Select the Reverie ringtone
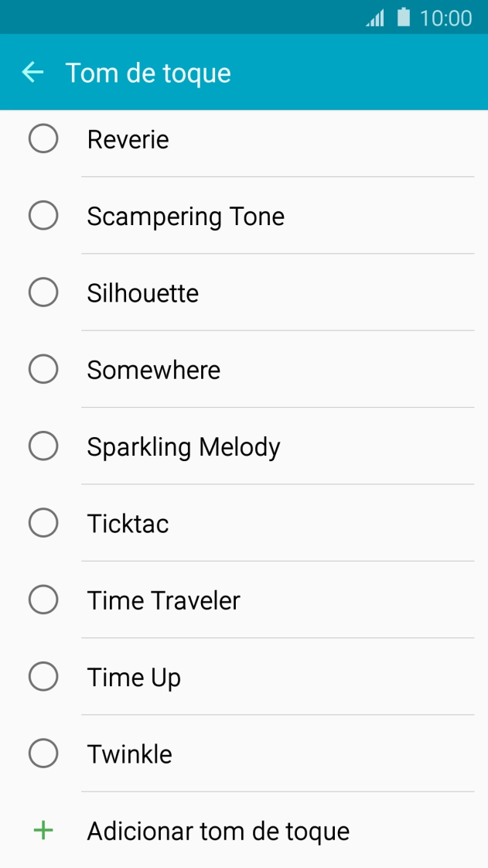Image resolution: width=488 pixels, height=868 pixels. pyautogui.click(x=43, y=139)
